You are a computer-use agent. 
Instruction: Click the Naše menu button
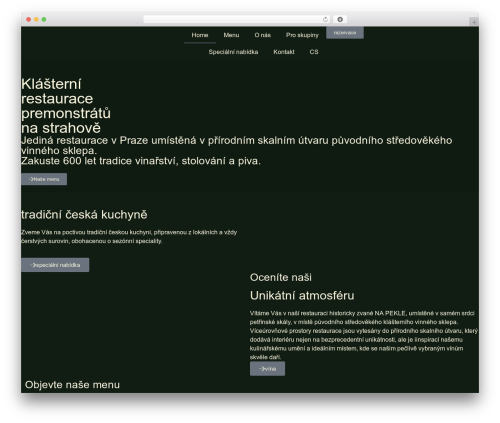click(44, 179)
